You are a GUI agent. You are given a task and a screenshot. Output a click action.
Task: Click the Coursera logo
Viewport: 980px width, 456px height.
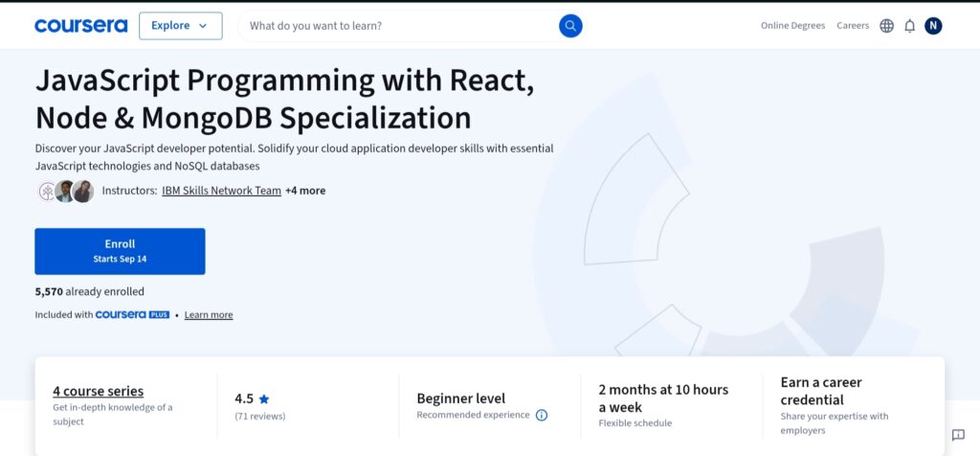[80, 26]
